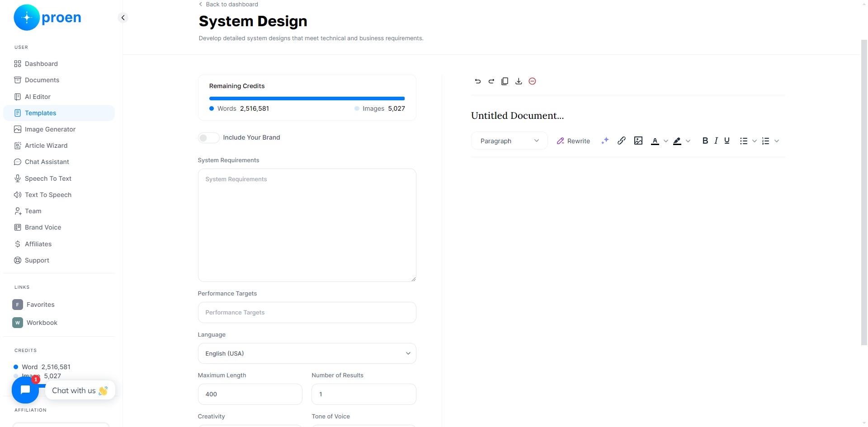Click the Images 5,027 credit count

click(x=380, y=108)
